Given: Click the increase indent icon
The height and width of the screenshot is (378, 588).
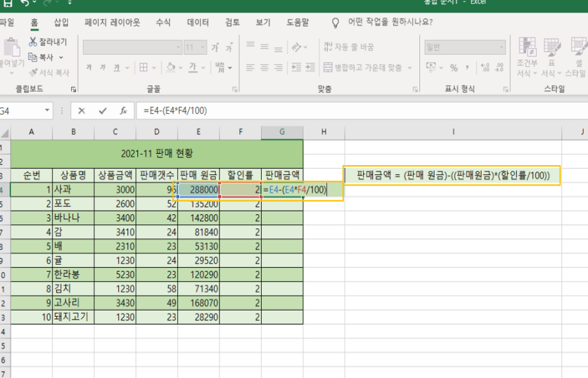Looking at the screenshot, I should coord(310,67).
